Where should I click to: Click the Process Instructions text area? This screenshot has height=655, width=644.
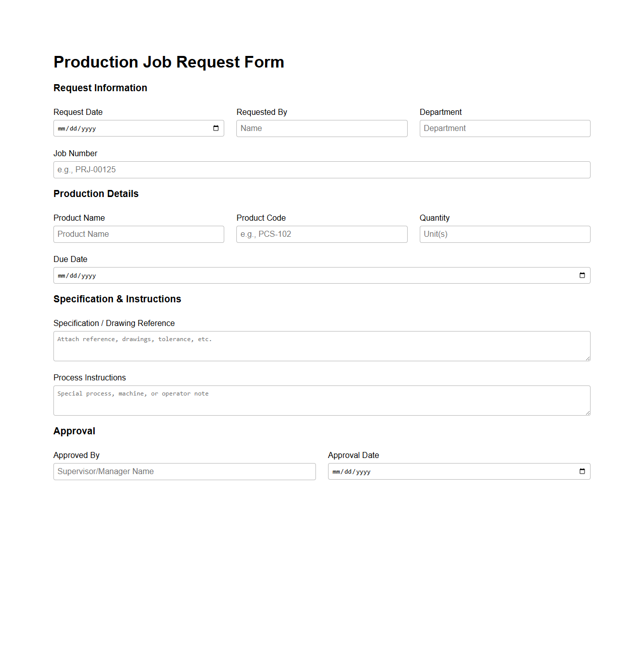coord(321,400)
